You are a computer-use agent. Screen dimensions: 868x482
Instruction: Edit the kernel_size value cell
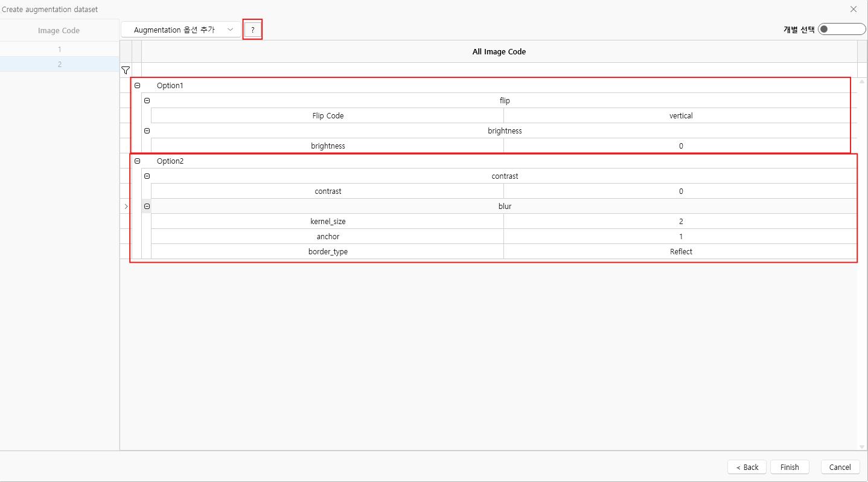point(680,222)
